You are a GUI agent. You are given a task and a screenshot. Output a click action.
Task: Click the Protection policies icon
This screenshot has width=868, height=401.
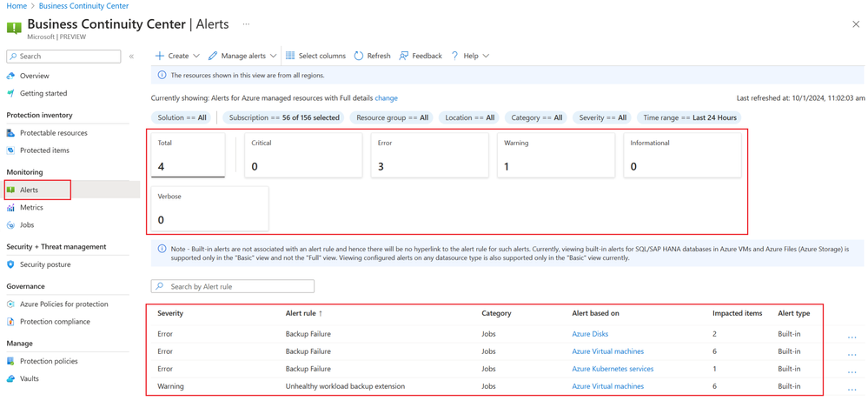tap(10, 361)
